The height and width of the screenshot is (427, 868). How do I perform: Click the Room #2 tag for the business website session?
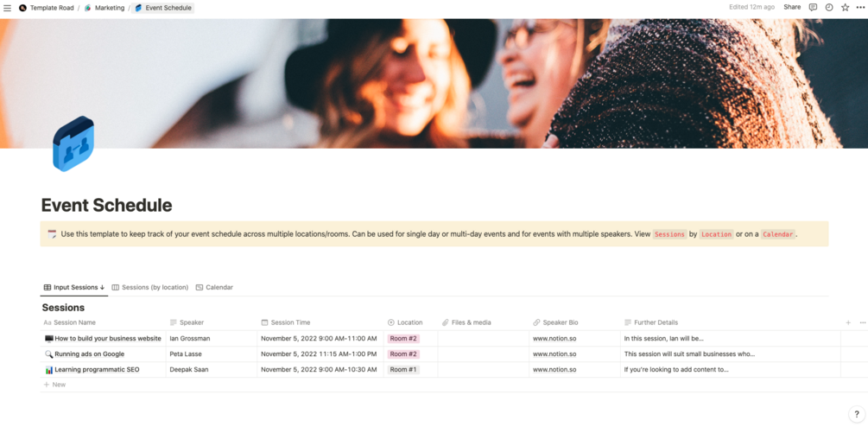[x=403, y=338]
